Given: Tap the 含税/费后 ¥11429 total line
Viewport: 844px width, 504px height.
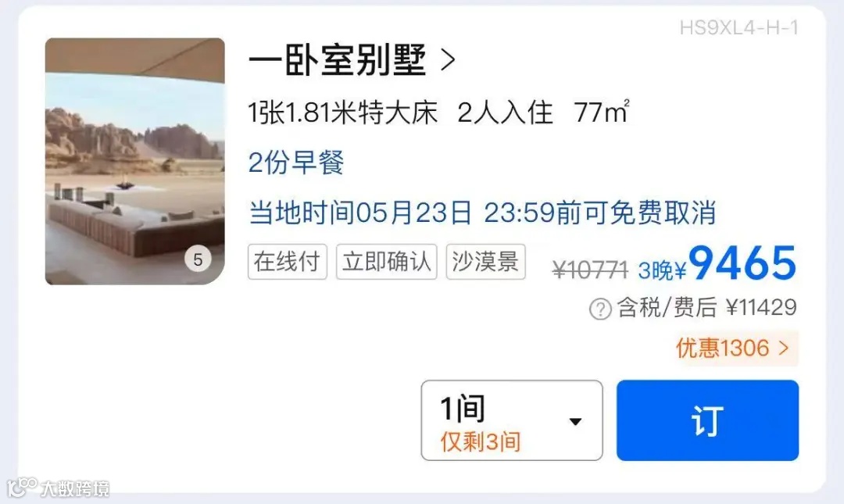Looking at the screenshot, I should point(706,308).
